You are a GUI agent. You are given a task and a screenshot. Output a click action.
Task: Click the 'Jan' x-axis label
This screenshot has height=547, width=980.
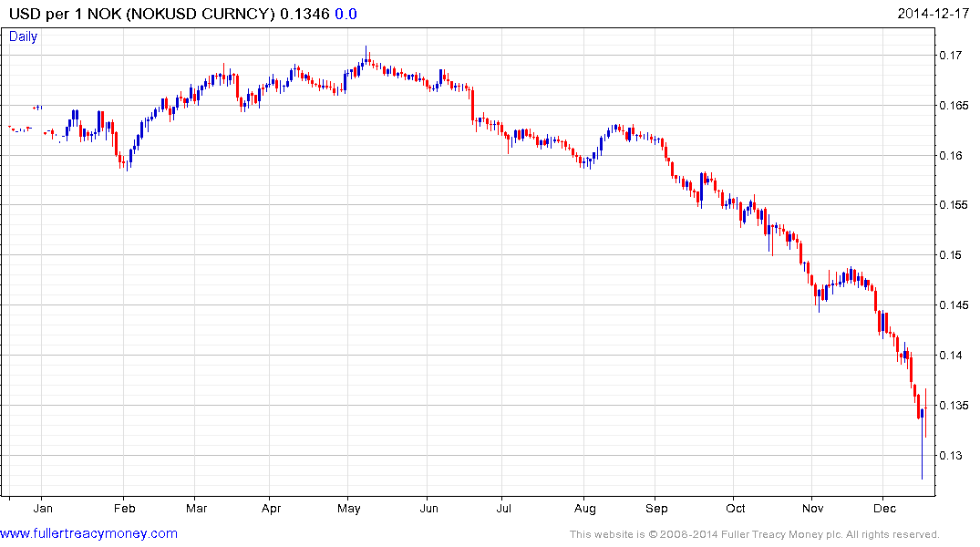tap(43, 508)
